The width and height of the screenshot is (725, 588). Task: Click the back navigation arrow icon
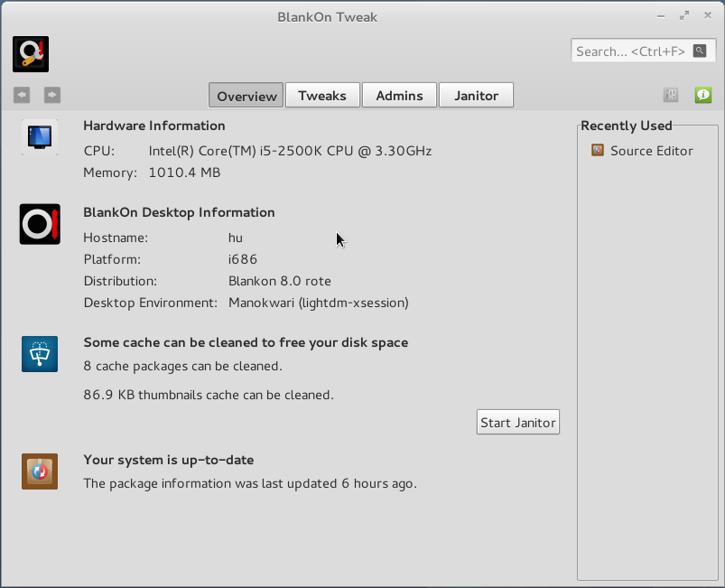coord(22,94)
